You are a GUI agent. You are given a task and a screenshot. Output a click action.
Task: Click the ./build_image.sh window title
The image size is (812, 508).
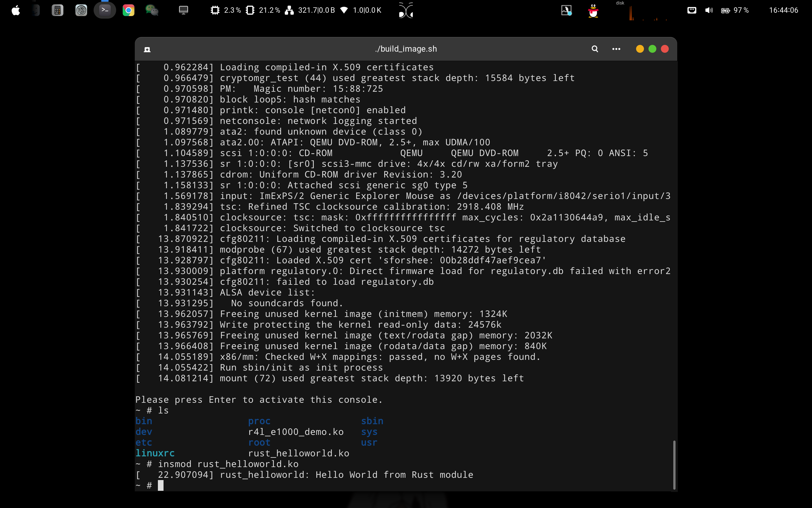point(406,49)
